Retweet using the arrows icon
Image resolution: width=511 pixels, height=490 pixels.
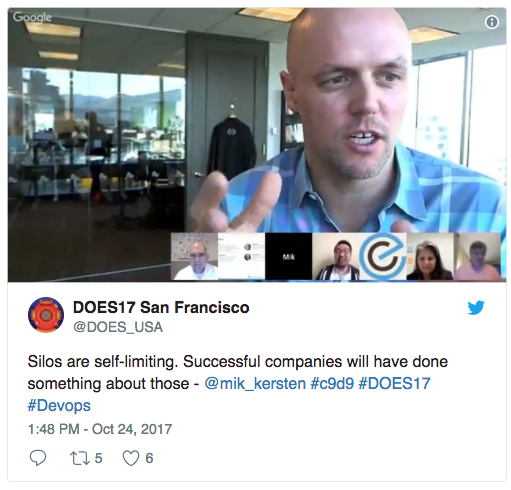click(80, 458)
